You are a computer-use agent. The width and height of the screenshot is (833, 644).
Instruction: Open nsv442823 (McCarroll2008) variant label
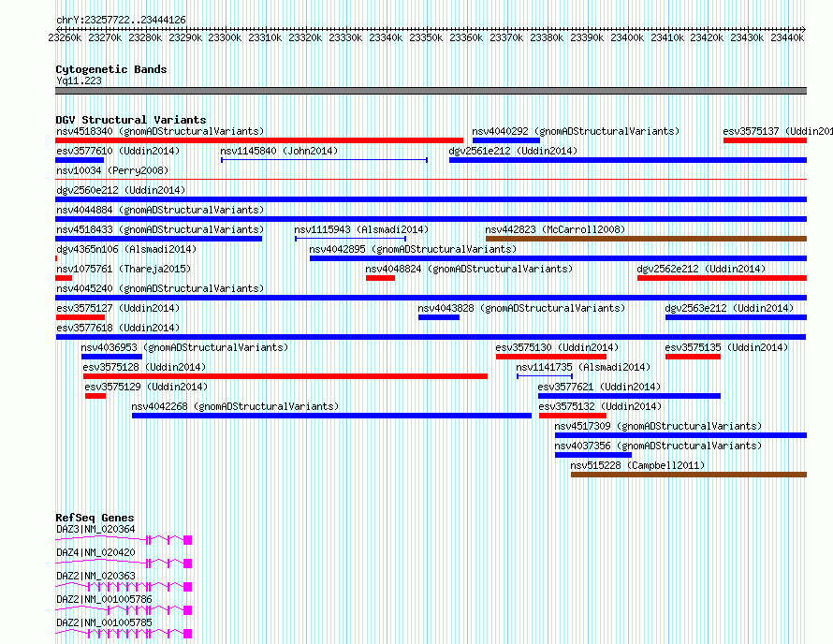pos(555,229)
